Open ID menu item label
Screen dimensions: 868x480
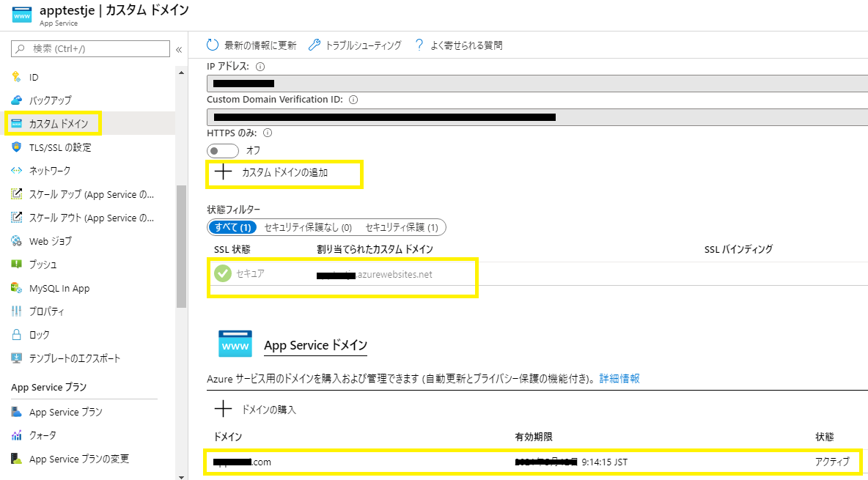click(x=34, y=78)
